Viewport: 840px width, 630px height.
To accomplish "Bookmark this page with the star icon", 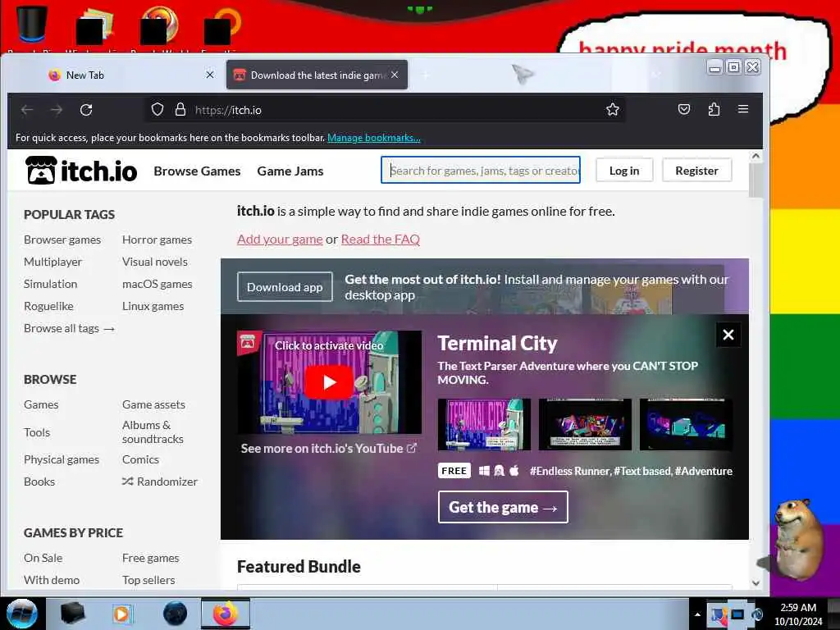I will [613, 110].
